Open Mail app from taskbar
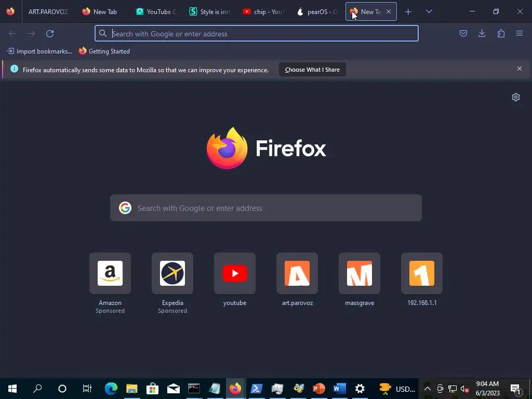 tap(174, 389)
